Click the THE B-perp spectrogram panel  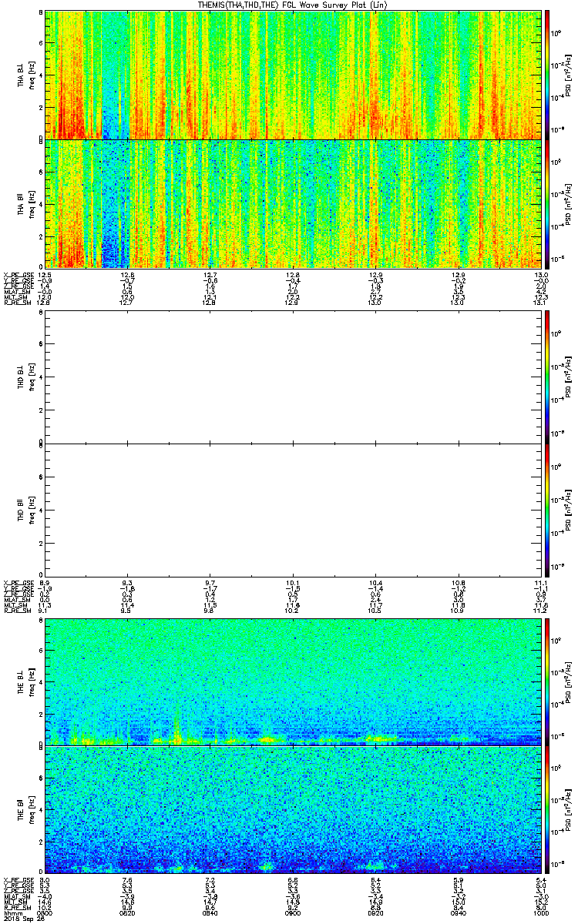click(294, 681)
